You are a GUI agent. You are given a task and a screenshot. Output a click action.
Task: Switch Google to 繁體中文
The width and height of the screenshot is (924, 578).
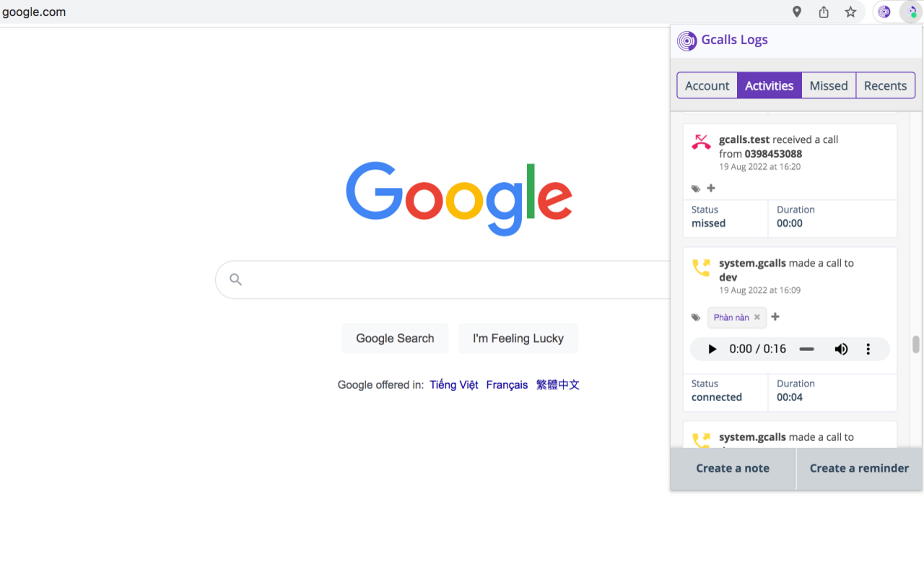(x=558, y=384)
